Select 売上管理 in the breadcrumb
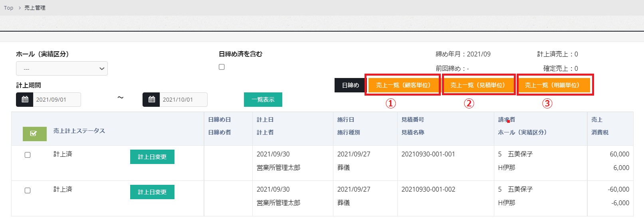Viewport: 644px width, 222px height. (x=35, y=8)
